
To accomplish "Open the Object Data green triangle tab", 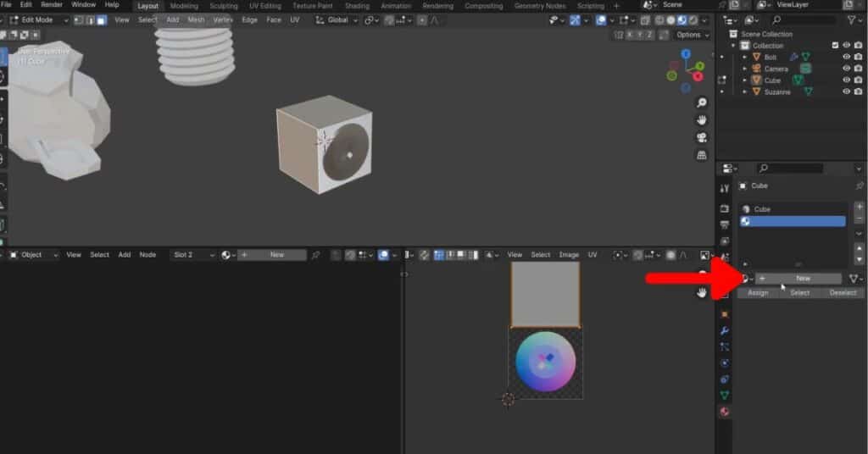I will (x=725, y=396).
